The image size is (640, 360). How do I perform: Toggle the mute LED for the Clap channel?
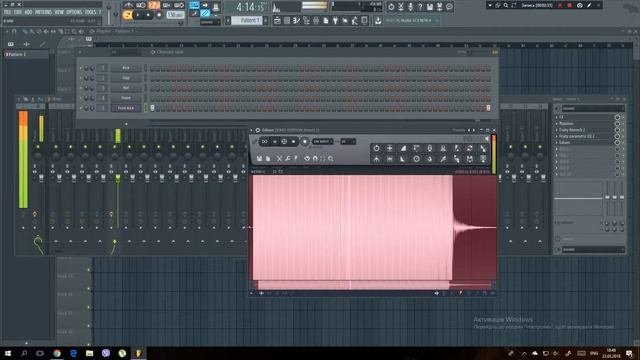(80, 78)
